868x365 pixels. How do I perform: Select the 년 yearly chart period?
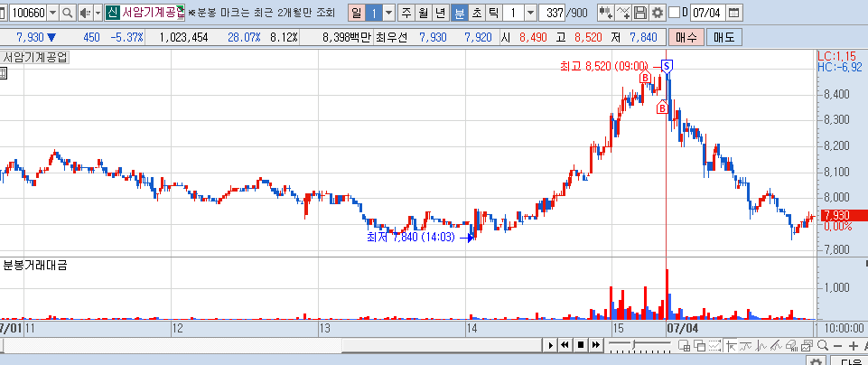click(441, 12)
